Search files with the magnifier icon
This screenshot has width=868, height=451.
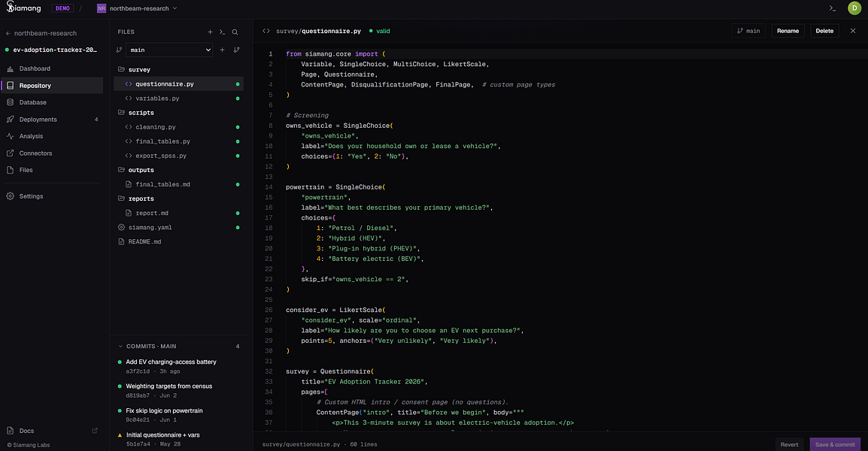(x=235, y=32)
